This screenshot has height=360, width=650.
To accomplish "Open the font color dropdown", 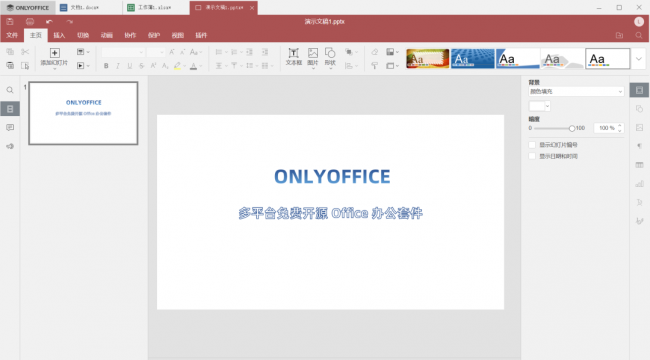I will coord(201,66).
